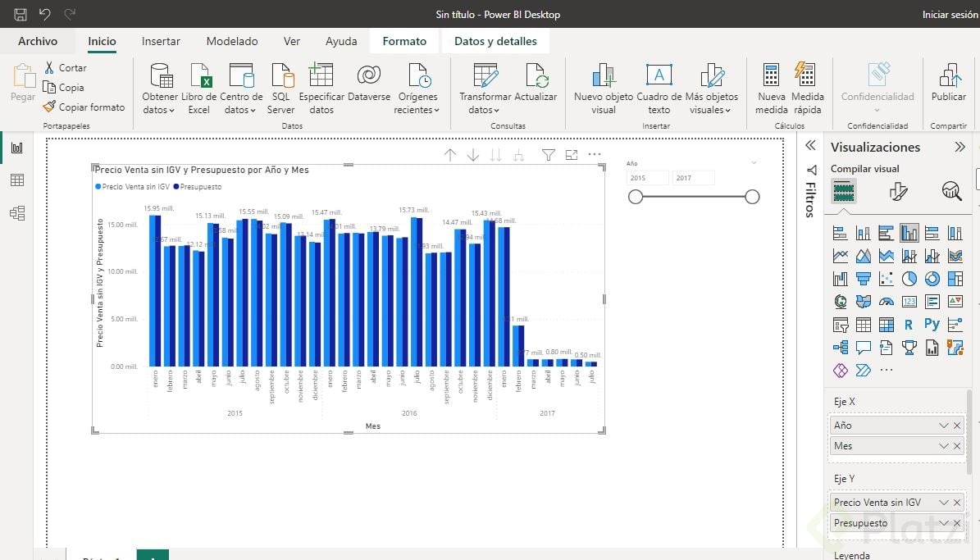The height and width of the screenshot is (560, 980).
Task: Open the chart in Focus mode
Action: [572, 155]
